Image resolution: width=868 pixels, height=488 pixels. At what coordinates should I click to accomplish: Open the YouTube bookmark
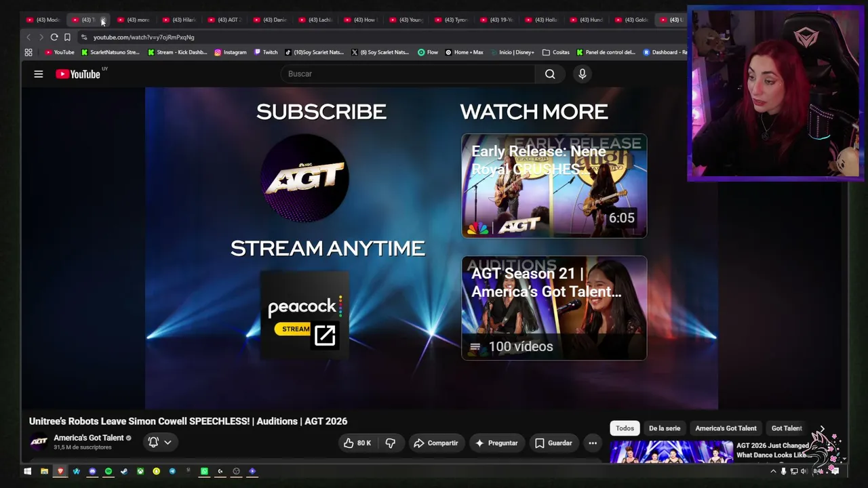tap(60, 52)
